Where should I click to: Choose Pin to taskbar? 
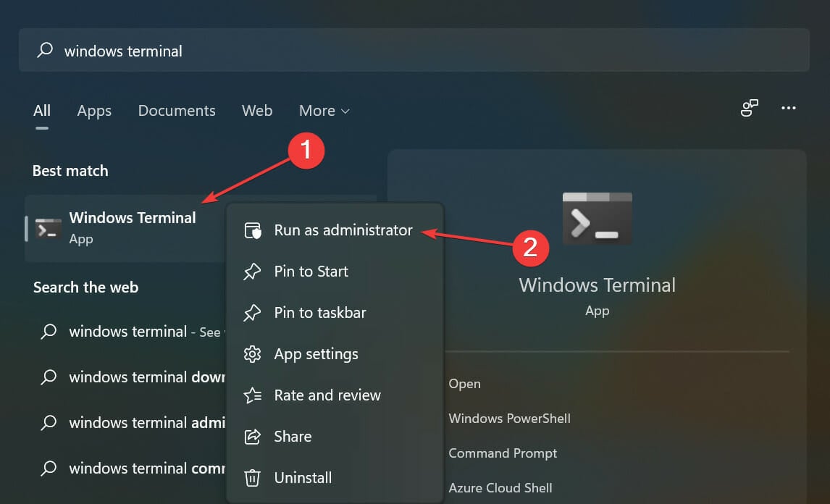point(335,313)
